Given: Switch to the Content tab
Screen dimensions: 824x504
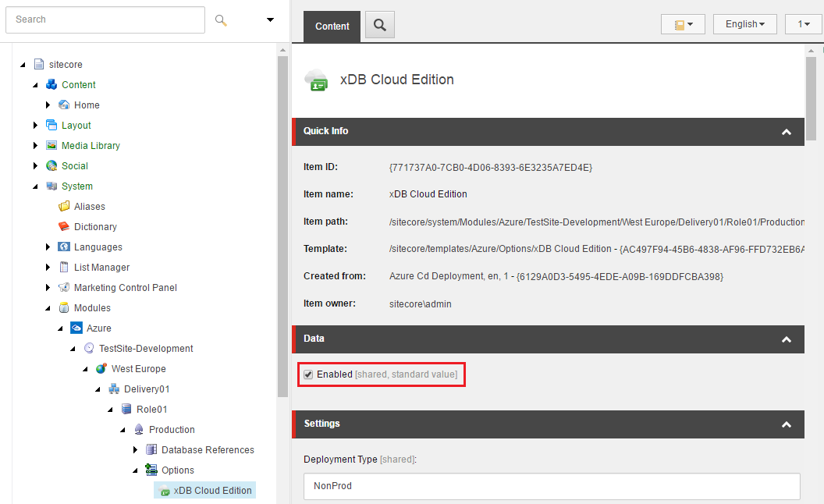Looking at the screenshot, I should click(332, 26).
